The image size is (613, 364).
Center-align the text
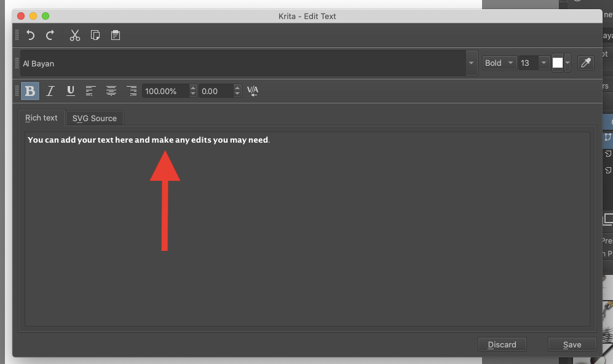point(111,91)
